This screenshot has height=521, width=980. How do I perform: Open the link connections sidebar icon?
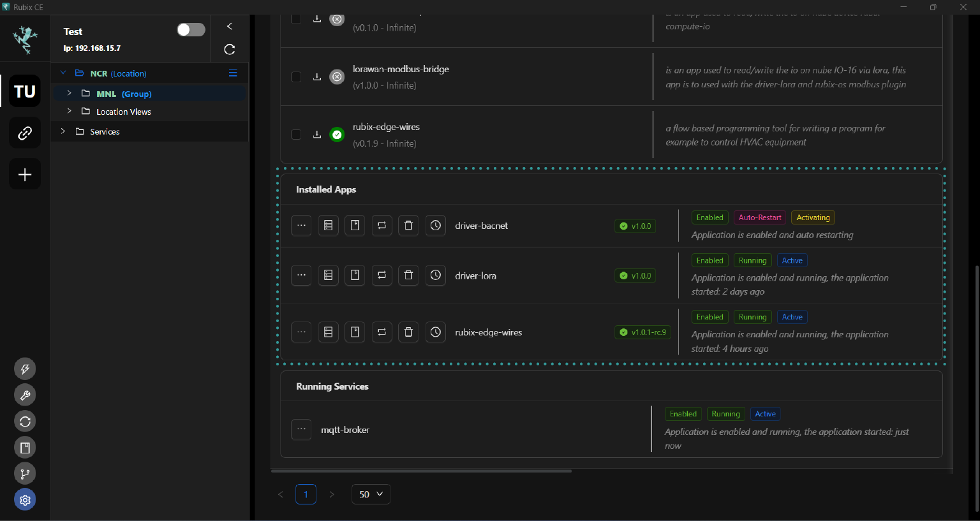25,133
